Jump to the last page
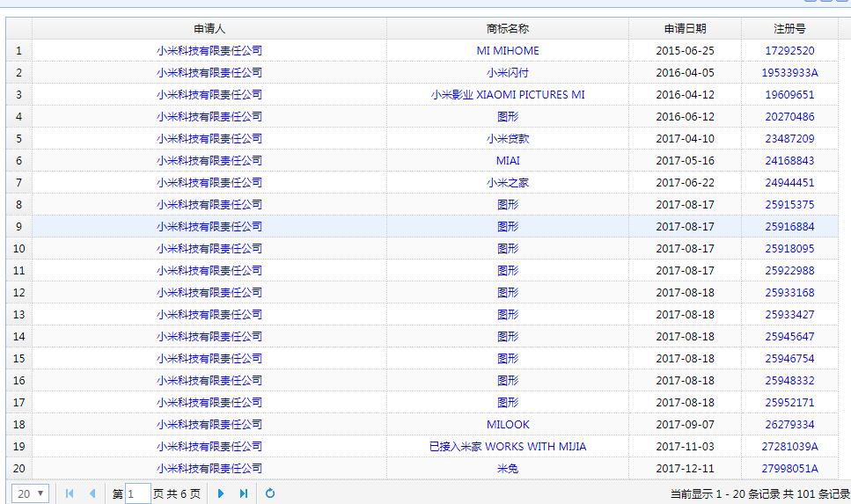Image resolution: width=851 pixels, height=504 pixels. click(244, 493)
